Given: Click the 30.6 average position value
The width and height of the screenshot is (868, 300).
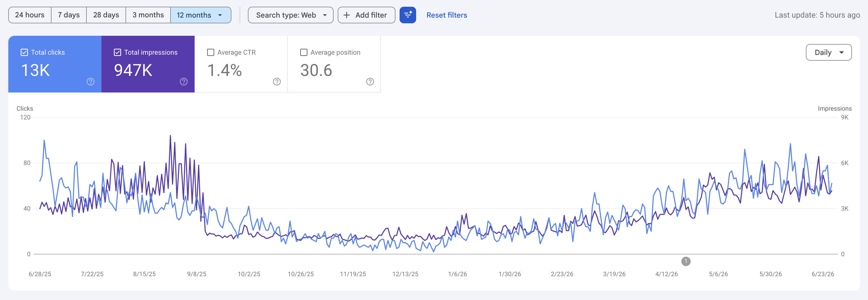Looking at the screenshot, I should coord(316,70).
